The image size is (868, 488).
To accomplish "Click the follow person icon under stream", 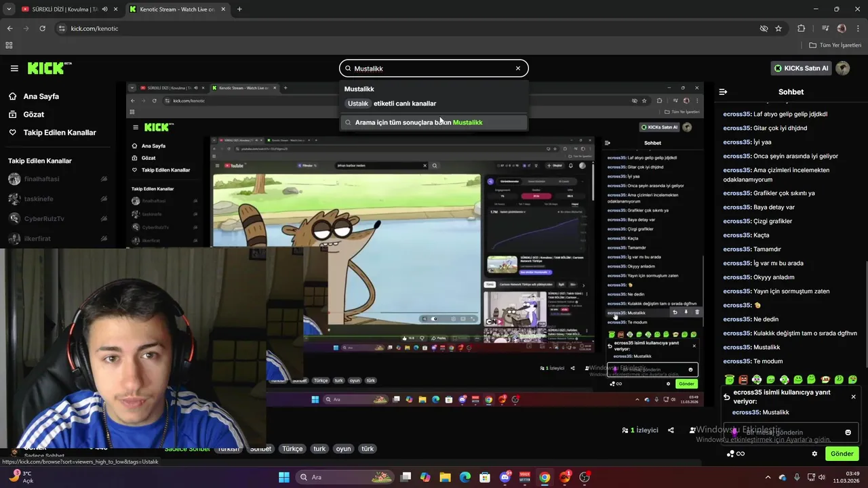I will pyautogui.click(x=692, y=430).
